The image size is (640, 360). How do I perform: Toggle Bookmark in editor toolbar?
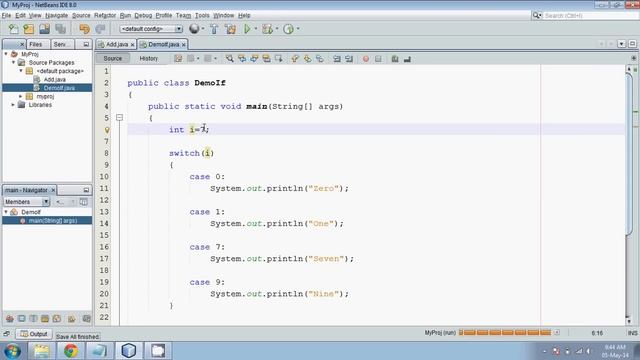[320, 59]
